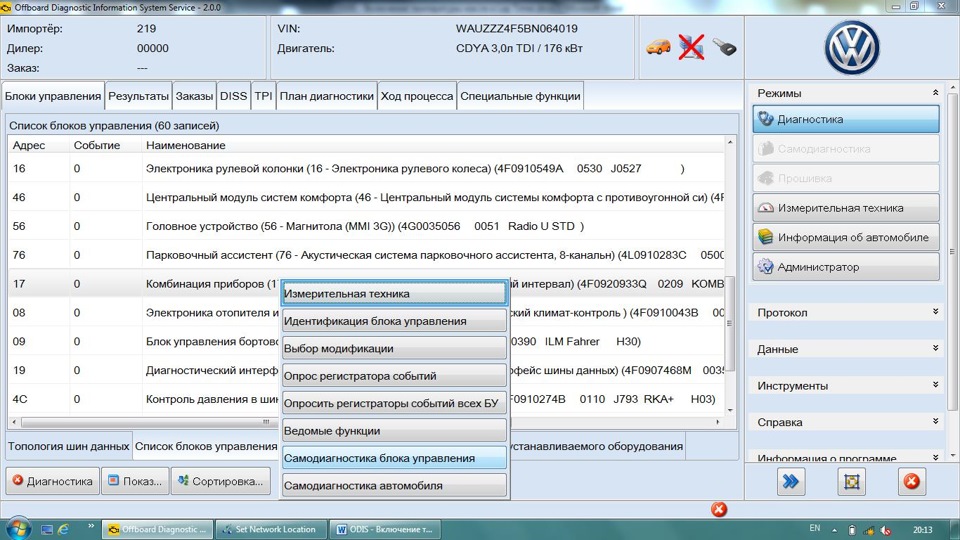
Task: Open the TPI tab
Action: coord(263,96)
